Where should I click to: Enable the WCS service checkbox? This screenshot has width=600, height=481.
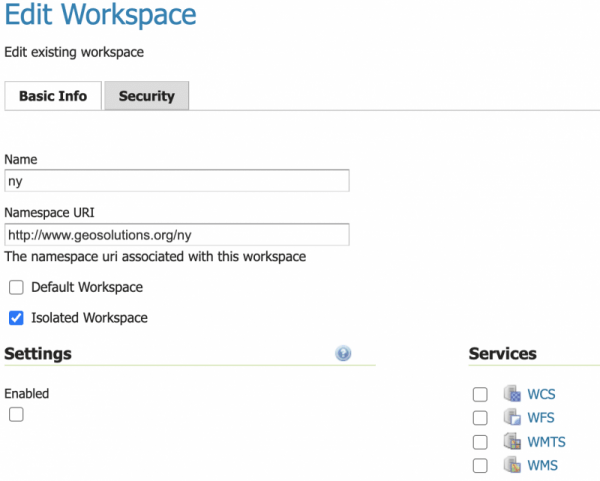(480, 394)
